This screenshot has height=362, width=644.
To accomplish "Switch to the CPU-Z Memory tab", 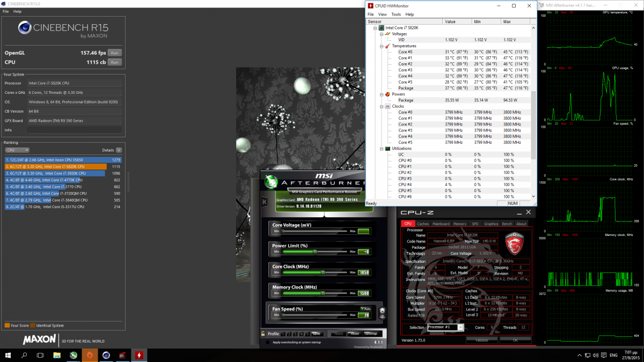I will [x=460, y=224].
